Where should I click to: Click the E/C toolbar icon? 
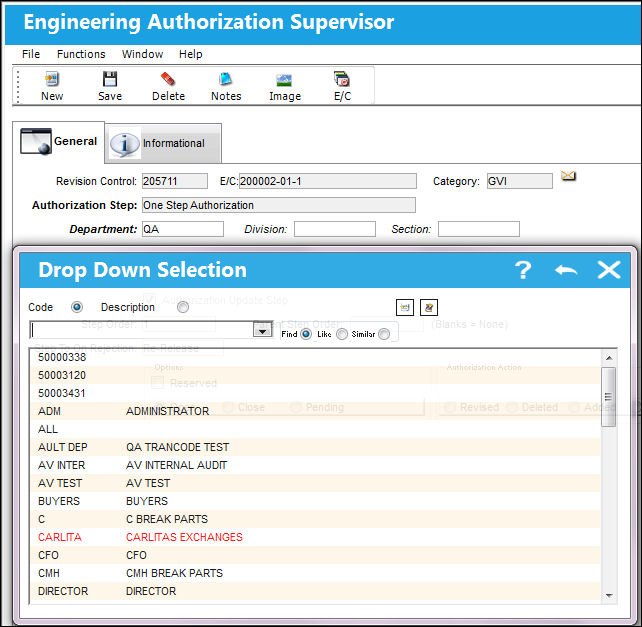[342, 79]
